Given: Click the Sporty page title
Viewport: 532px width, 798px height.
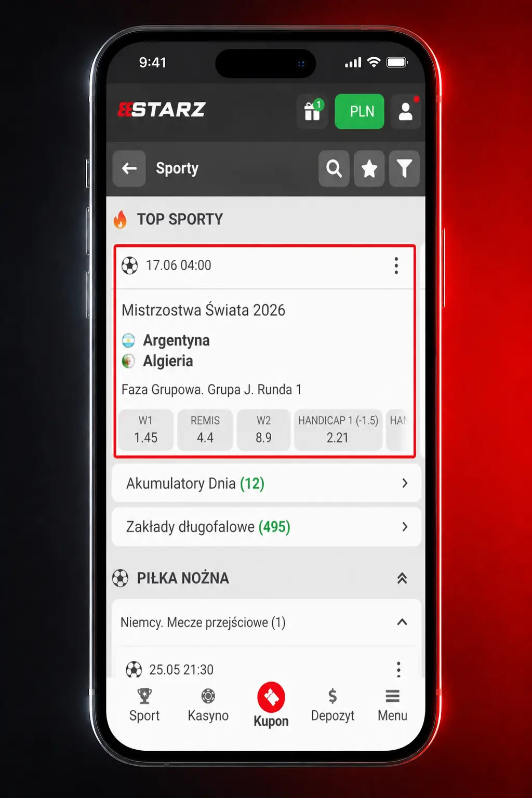Looking at the screenshot, I should click(177, 168).
